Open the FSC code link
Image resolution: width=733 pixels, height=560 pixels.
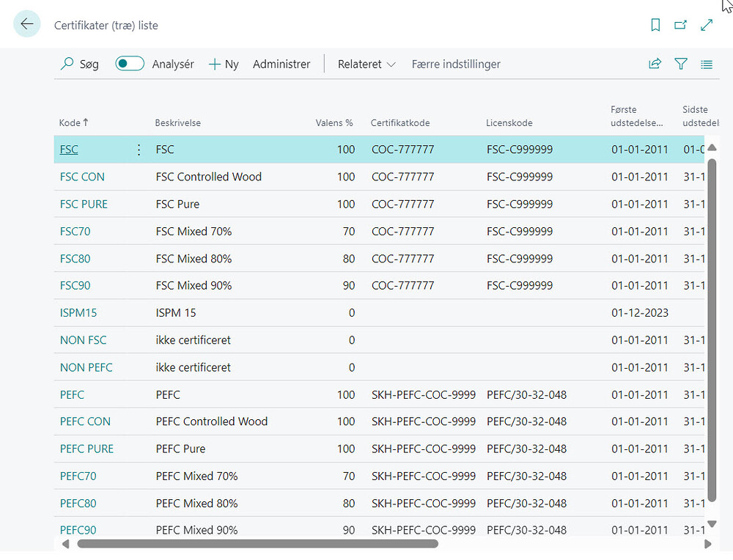[x=69, y=150]
